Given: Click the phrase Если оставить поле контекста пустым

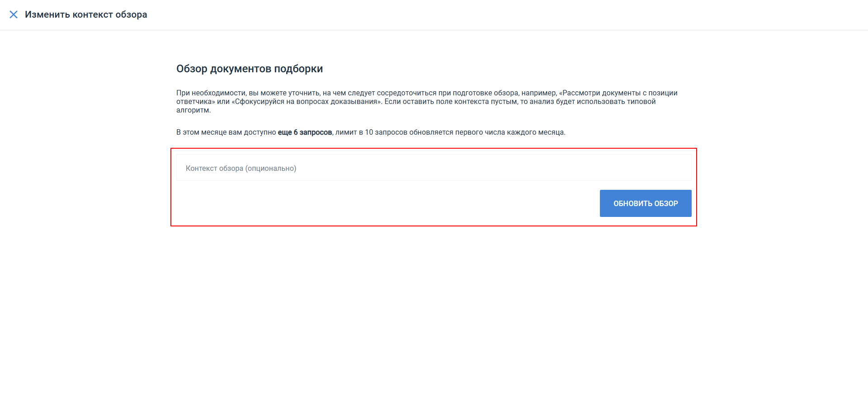Looking at the screenshot, I should [x=451, y=102].
